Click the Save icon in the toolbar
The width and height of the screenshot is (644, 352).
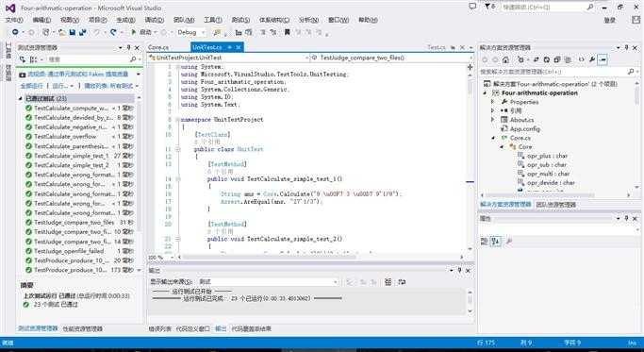point(73,32)
